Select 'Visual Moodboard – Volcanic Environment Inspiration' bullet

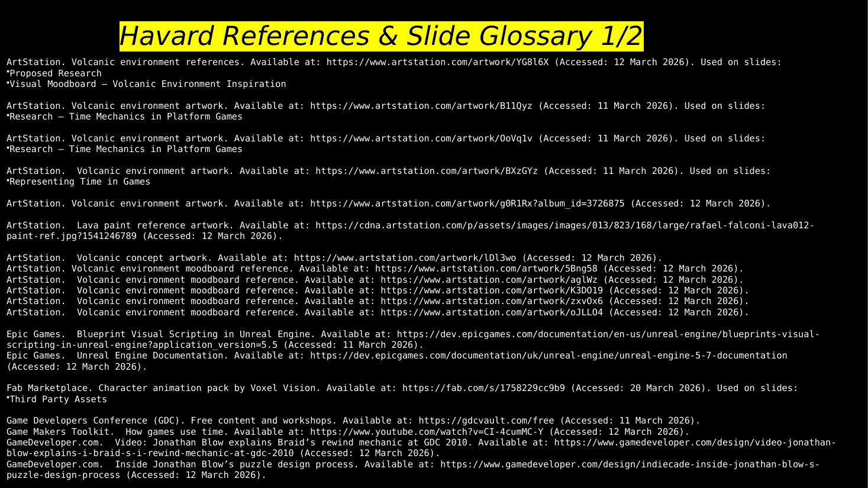[148, 84]
